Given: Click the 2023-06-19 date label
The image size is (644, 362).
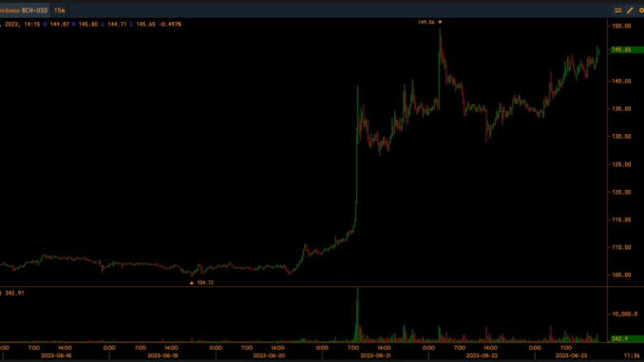Looking at the screenshot, I should point(162,355).
